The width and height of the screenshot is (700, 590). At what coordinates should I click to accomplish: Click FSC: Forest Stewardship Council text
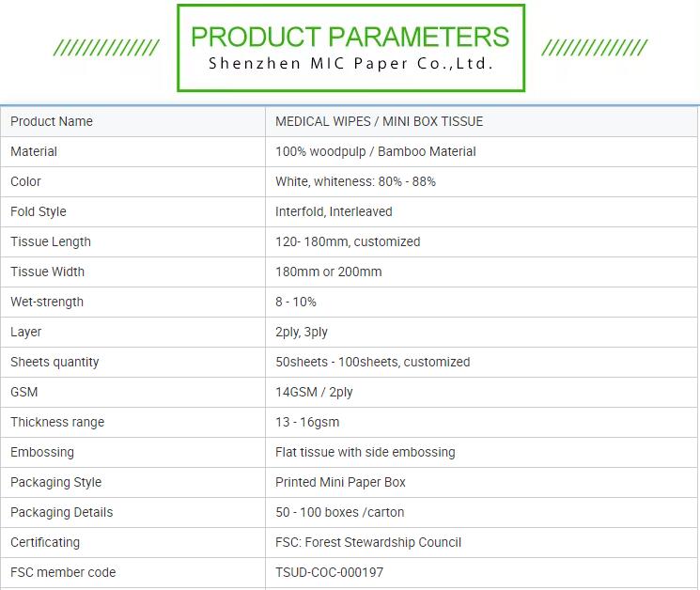(x=368, y=542)
